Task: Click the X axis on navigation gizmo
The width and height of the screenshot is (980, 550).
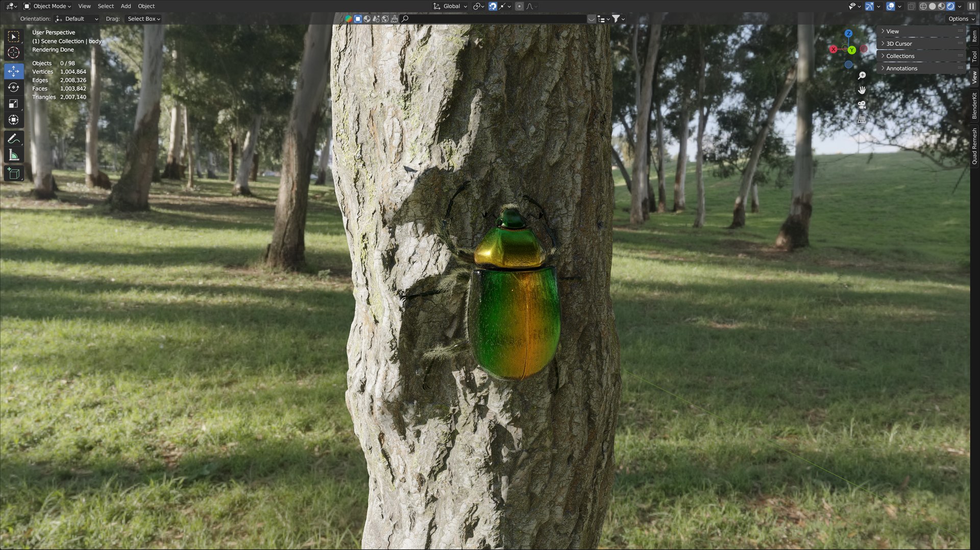Action: pos(834,49)
